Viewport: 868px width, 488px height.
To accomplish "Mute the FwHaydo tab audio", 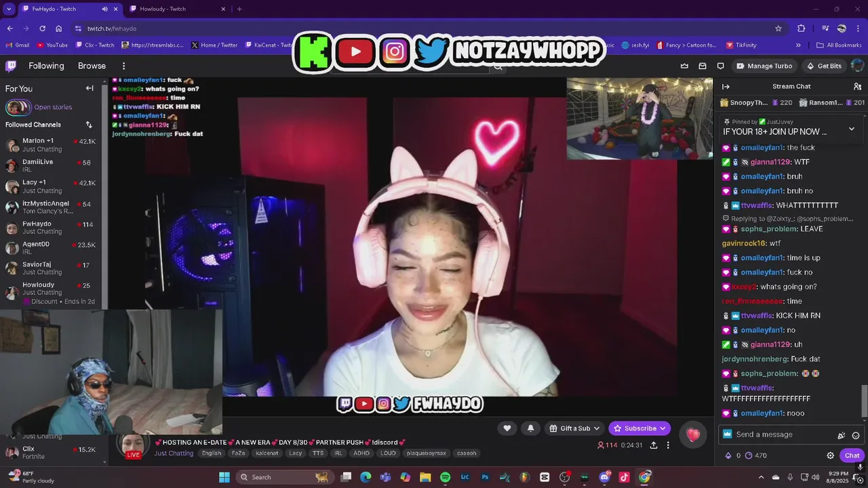I will 104,9.
